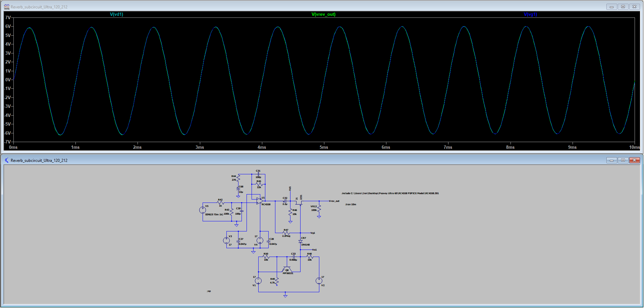This screenshot has width=644, height=308.
Task: Click the waveform window title icon
Action: point(6,7)
